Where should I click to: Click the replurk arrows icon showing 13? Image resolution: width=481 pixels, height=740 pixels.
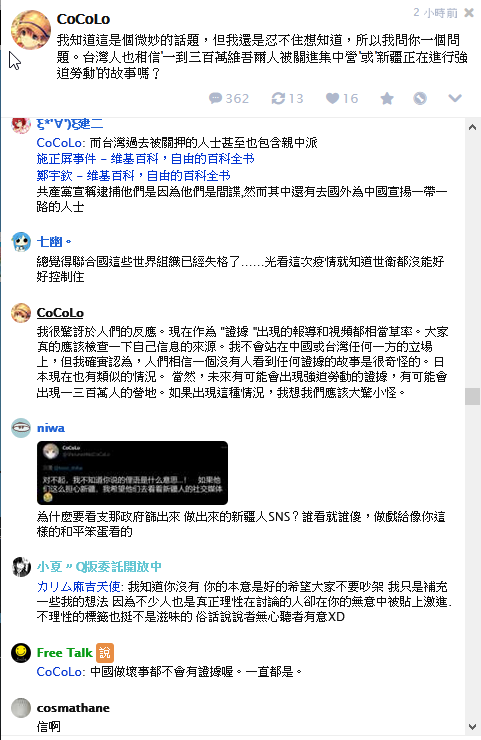(x=278, y=98)
